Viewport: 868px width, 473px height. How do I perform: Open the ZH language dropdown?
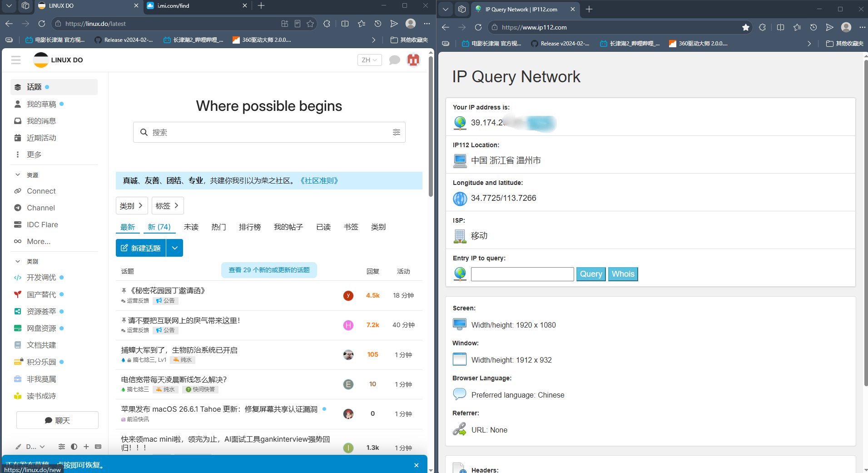369,60
